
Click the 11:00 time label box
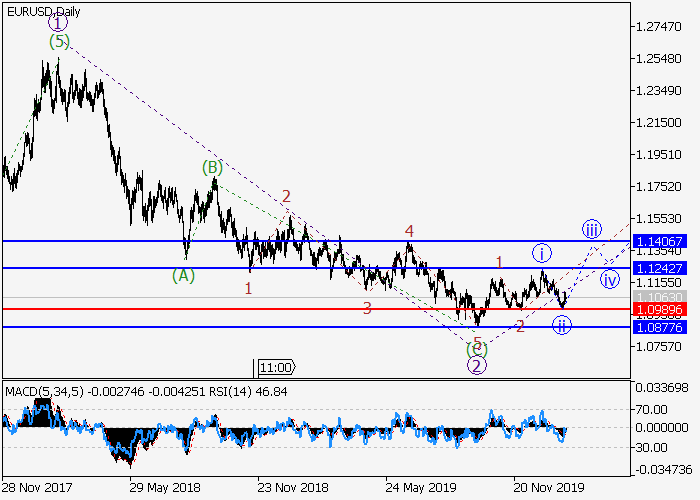[275, 368]
